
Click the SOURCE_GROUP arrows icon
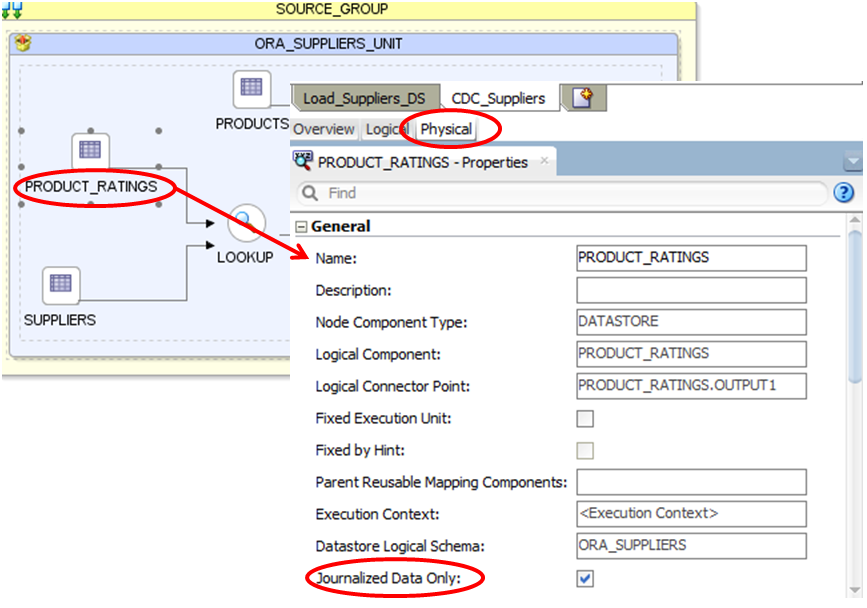[x=12, y=9]
